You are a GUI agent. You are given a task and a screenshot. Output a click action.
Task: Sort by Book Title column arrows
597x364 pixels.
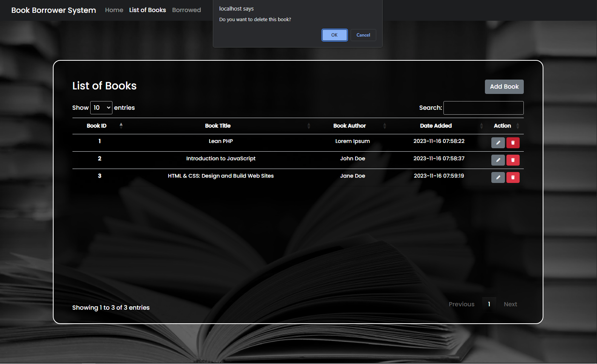(x=309, y=126)
